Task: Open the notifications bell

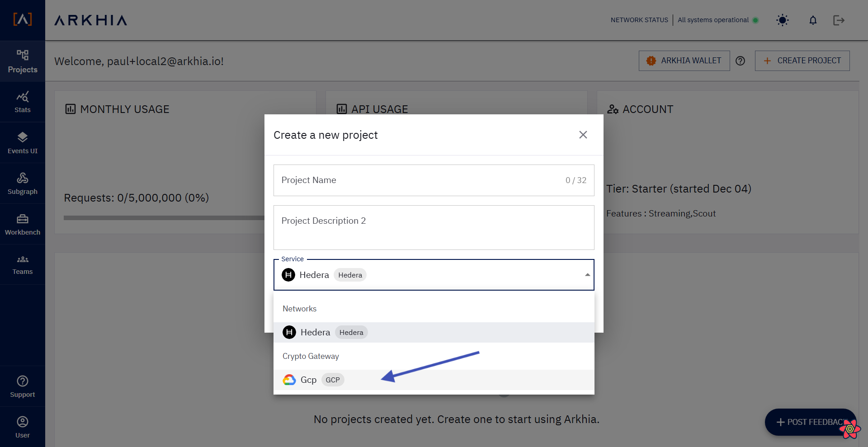Action: [x=812, y=20]
